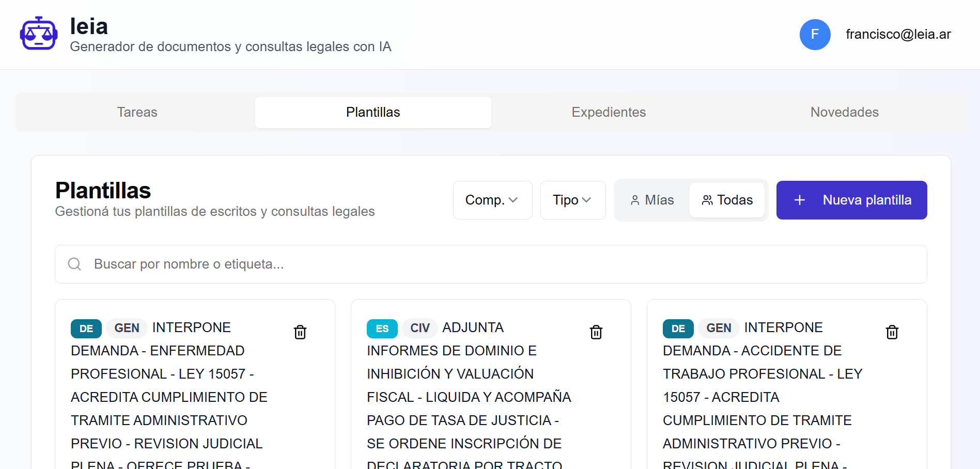Screen dimensions: 980x469
Task: Switch to the Tareas tab
Action: 137,112
